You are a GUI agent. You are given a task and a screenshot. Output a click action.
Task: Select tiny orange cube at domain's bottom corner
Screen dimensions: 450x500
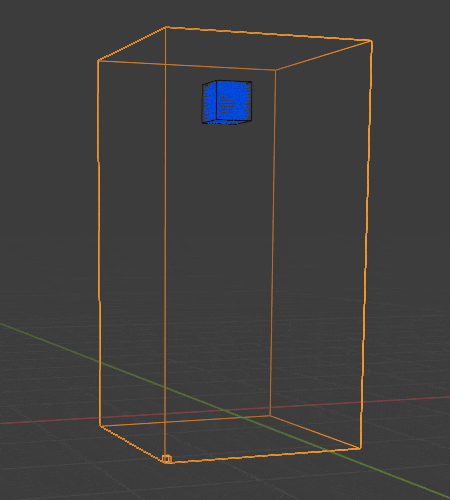pyautogui.click(x=167, y=459)
